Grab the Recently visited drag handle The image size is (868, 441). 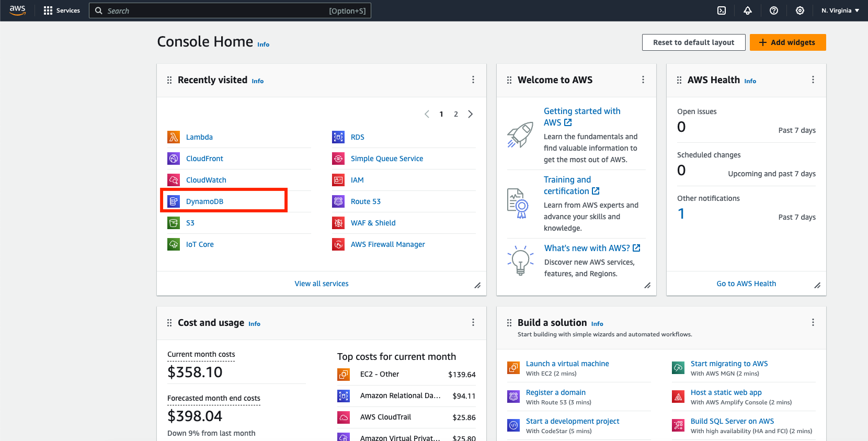point(169,80)
